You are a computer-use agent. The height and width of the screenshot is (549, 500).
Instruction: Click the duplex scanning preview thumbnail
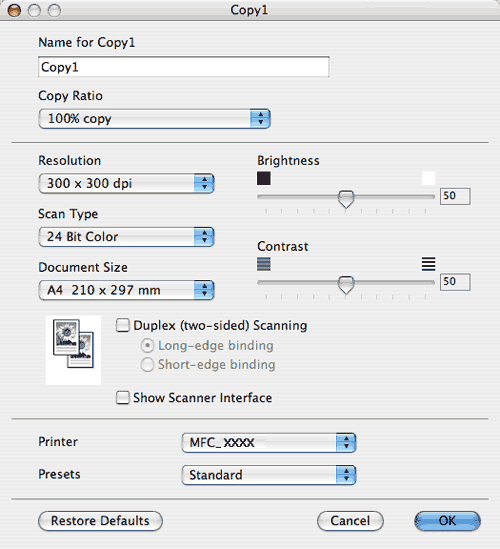coord(73,350)
